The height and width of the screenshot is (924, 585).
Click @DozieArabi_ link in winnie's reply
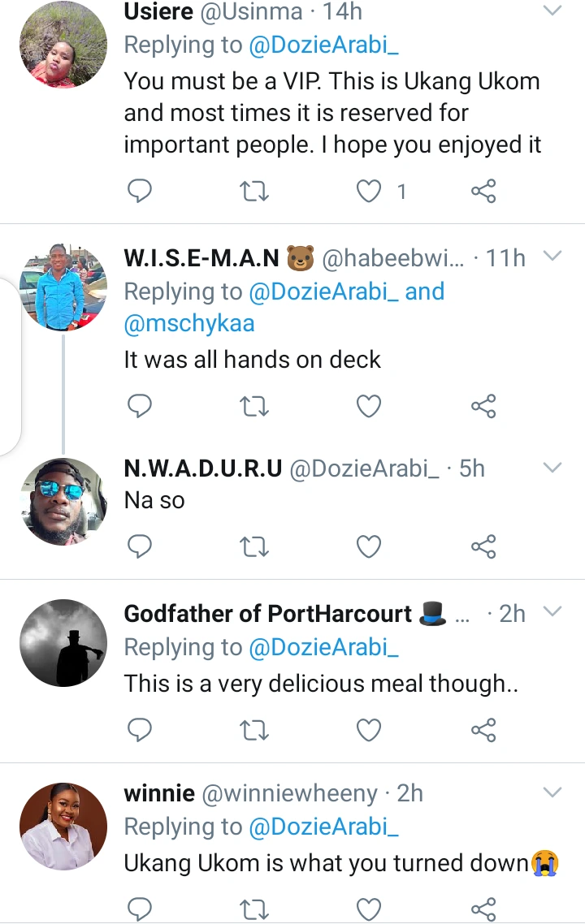314,827
